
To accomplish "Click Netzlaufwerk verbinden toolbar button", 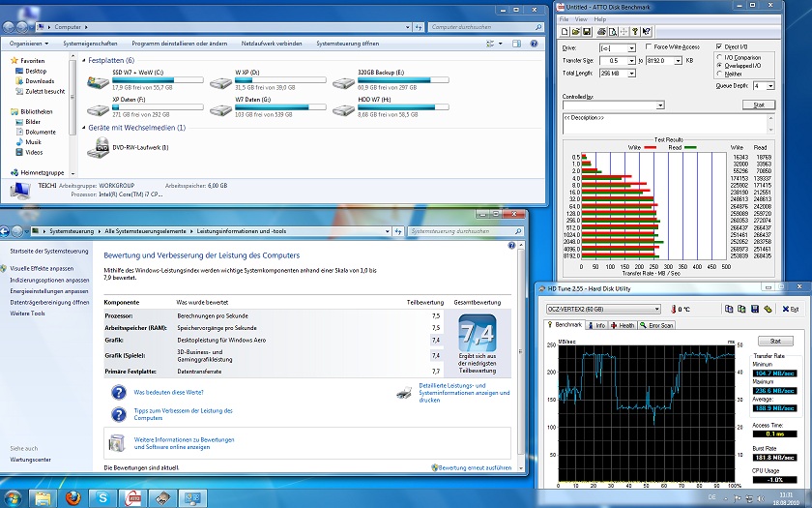I will [x=272, y=44].
